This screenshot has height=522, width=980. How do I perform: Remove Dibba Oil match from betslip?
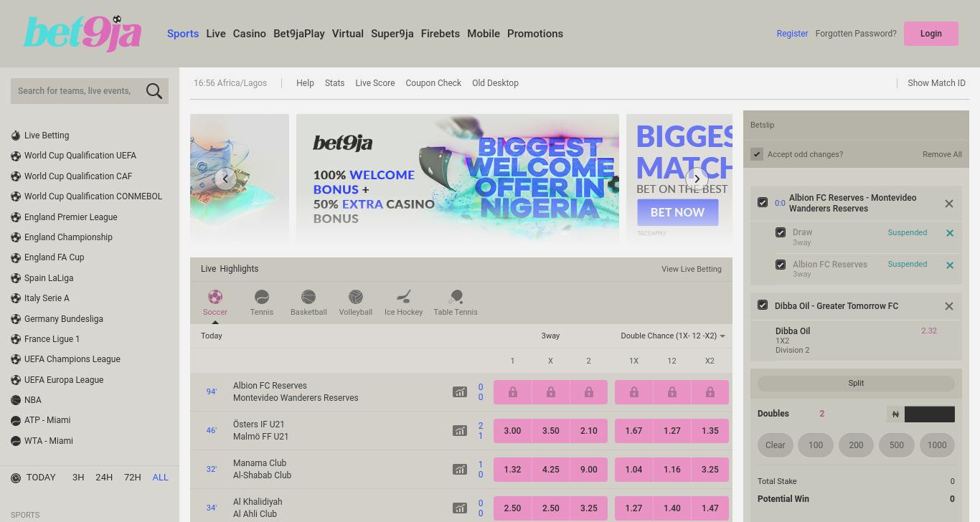pyautogui.click(x=949, y=306)
